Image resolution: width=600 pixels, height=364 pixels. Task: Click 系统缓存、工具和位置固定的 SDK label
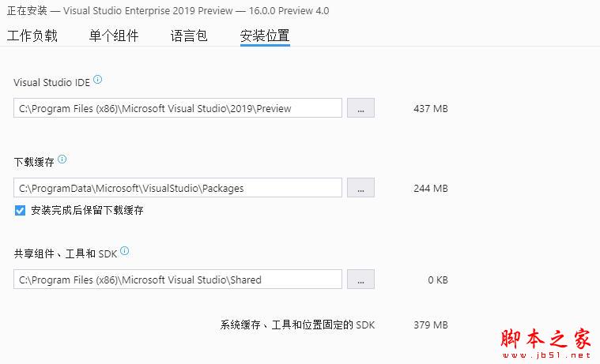tap(297, 325)
